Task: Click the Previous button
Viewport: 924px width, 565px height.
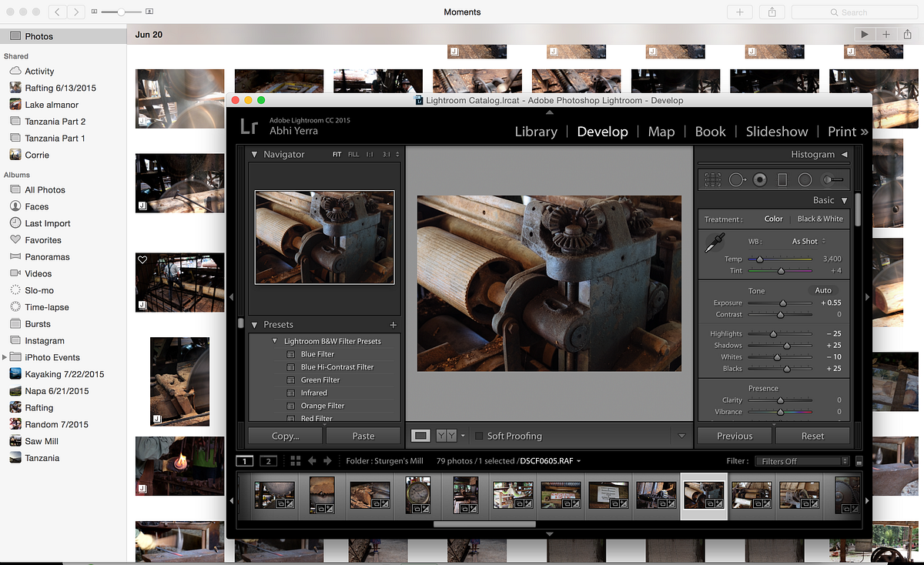Action: point(733,435)
